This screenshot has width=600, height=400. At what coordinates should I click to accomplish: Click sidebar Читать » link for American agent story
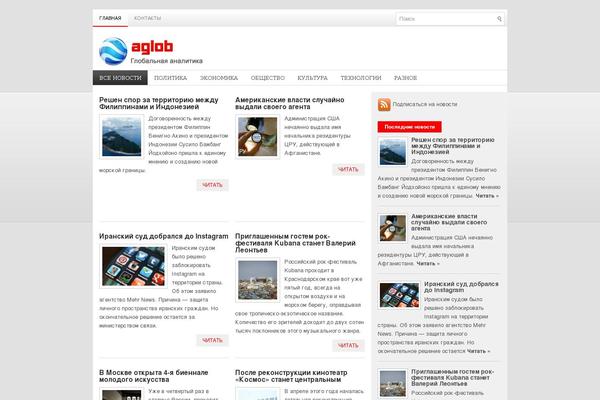click(428, 264)
